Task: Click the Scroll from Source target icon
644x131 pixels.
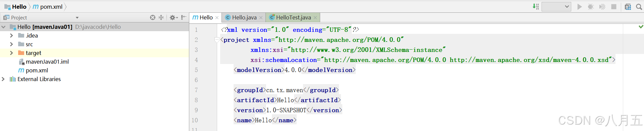Action: pos(153,17)
